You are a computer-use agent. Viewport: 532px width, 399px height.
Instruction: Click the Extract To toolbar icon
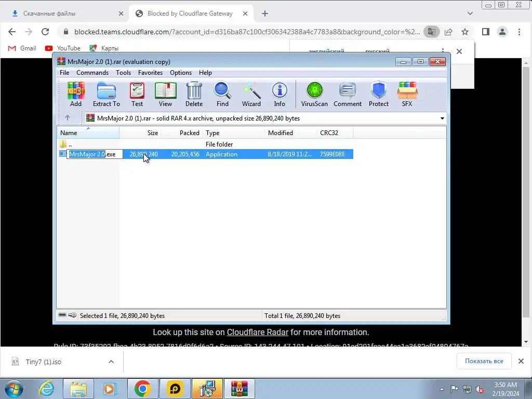coord(106,95)
